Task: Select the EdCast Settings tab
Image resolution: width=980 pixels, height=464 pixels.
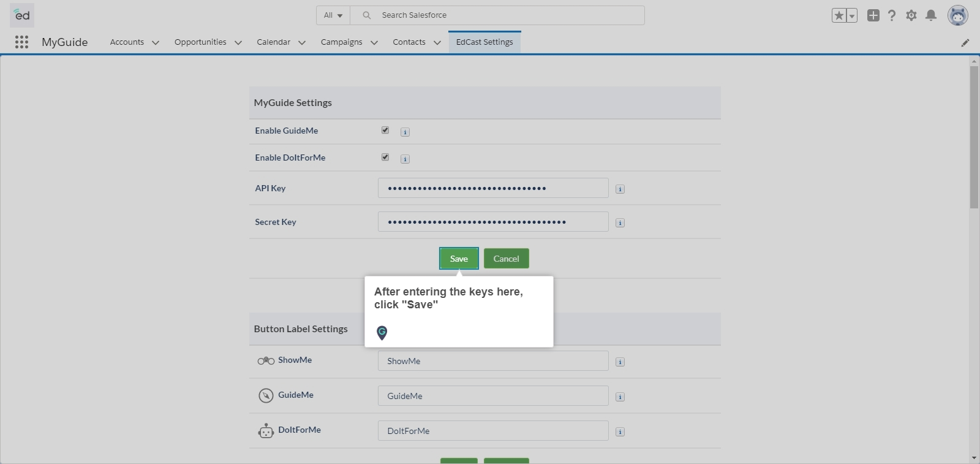Action: tap(484, 42)
